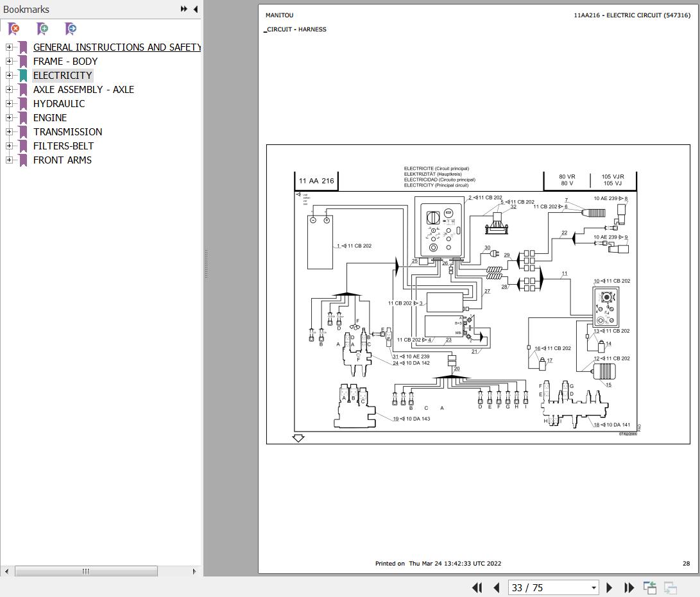Click the greyed next view icon
The width and height of the screenshot is (700, 597).
tap(670, 587)
